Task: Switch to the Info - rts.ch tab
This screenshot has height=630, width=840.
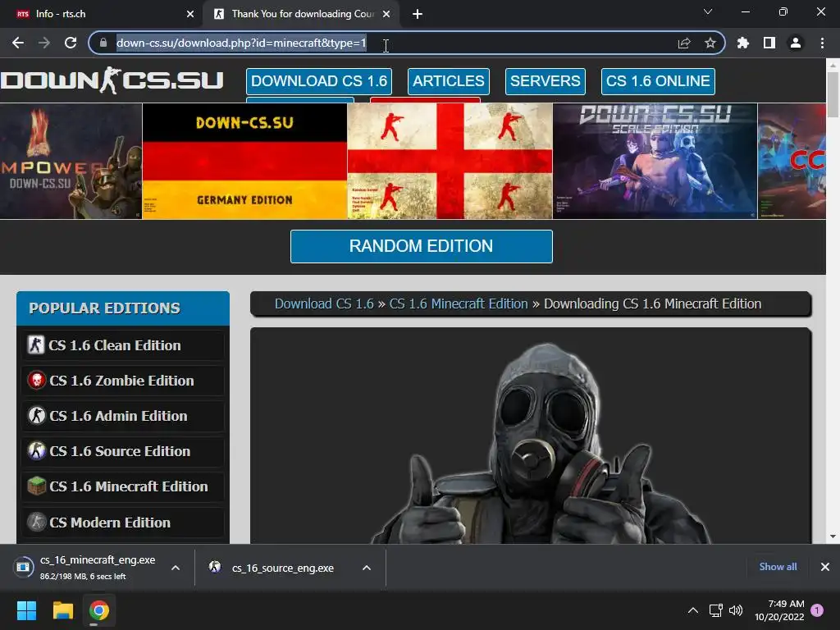Action: (x=102, y=14)
